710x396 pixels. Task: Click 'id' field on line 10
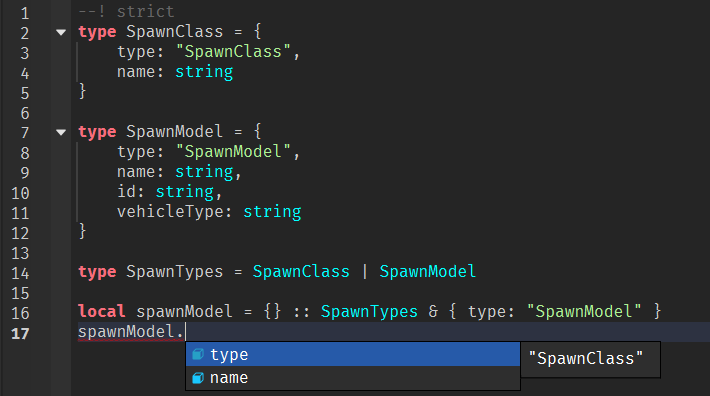tap(126, 191)
